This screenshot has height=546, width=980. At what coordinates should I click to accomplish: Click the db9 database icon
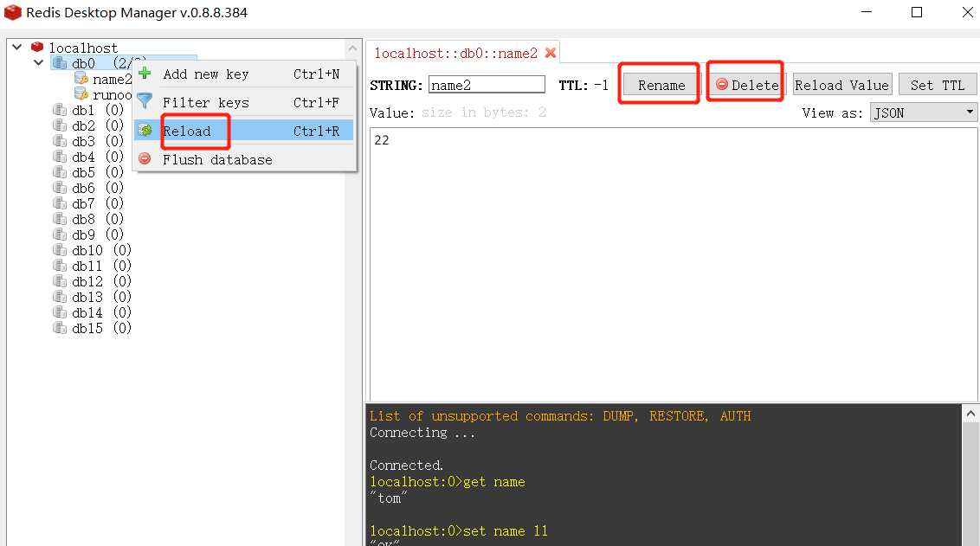[x=60, y=234]
